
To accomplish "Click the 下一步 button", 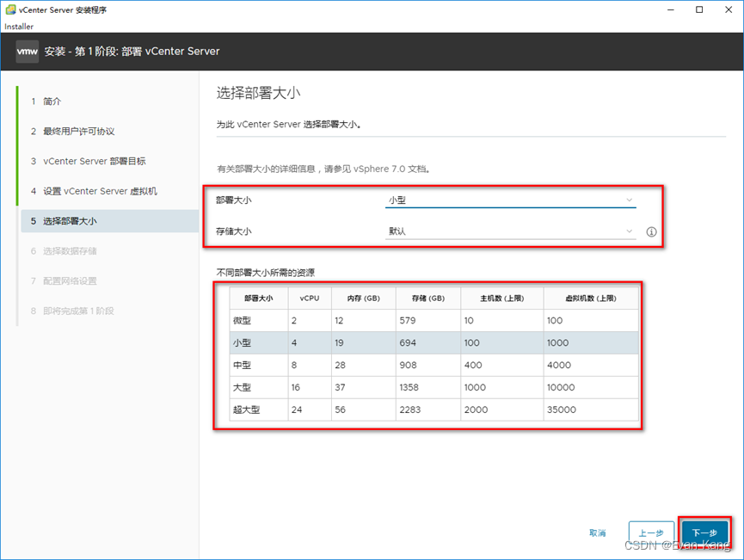I will click(704, 532).
